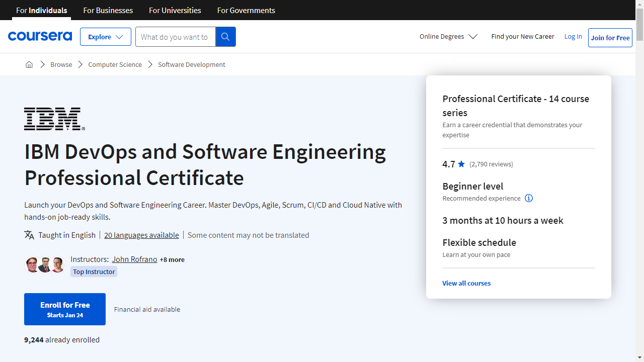Open the Software Development breadcrumb
This screenshot has height=362, width=644.
(x=192, y=64)
